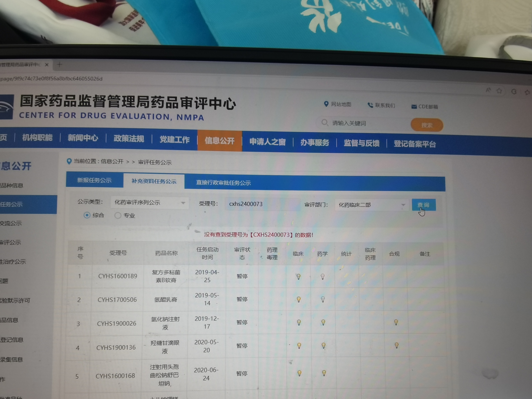532x399 pixels.
Task: Click the clinical lightbulb icon for CYHS1600189
Action: [x=298, y=277]
